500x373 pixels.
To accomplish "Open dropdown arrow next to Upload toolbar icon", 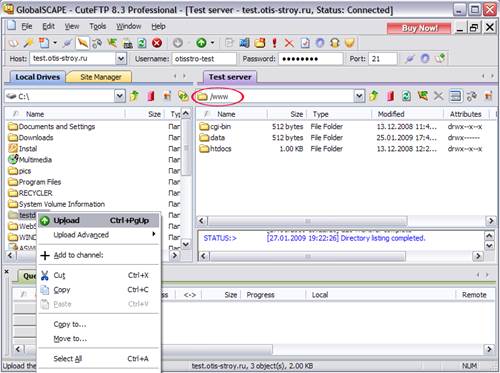I will coord(212,43).
